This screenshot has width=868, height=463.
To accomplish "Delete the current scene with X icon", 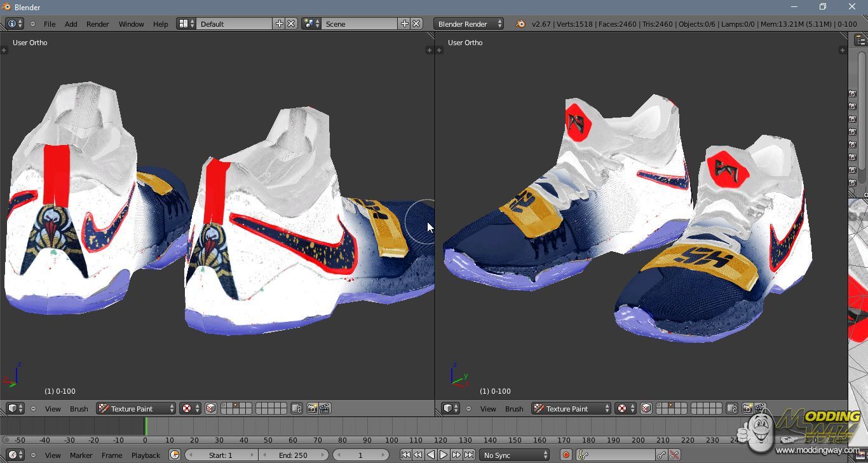I will [x=416, y=24].
